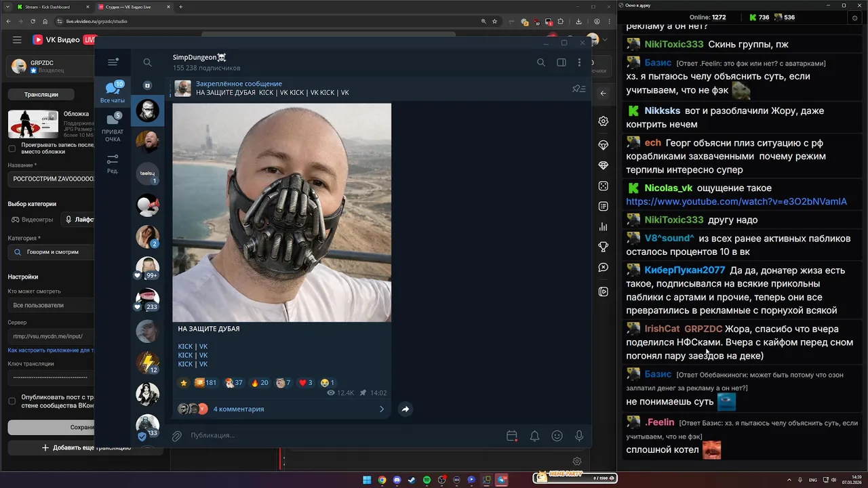The height and width of the screenshot is (488, 868).
Task: Select the Видеоигры category option
Action: (32, 220)
